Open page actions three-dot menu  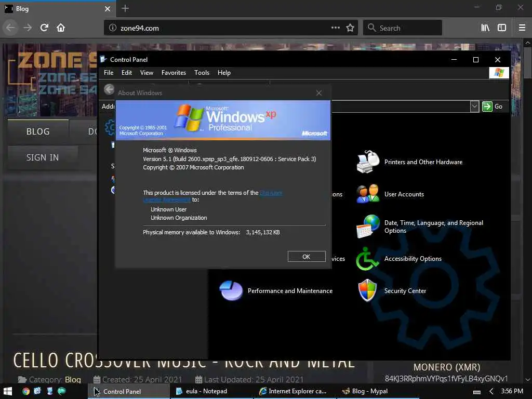pyautogui.click(x=335, y=28)
